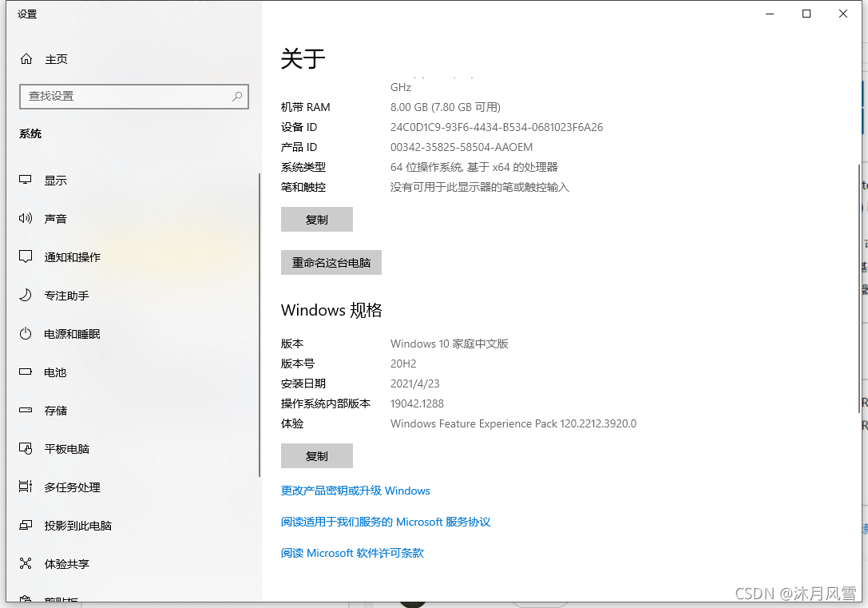Copy device specs with first 复制 button
The image size is (868, 608).
pyautogui.click(x=317, y=219)
